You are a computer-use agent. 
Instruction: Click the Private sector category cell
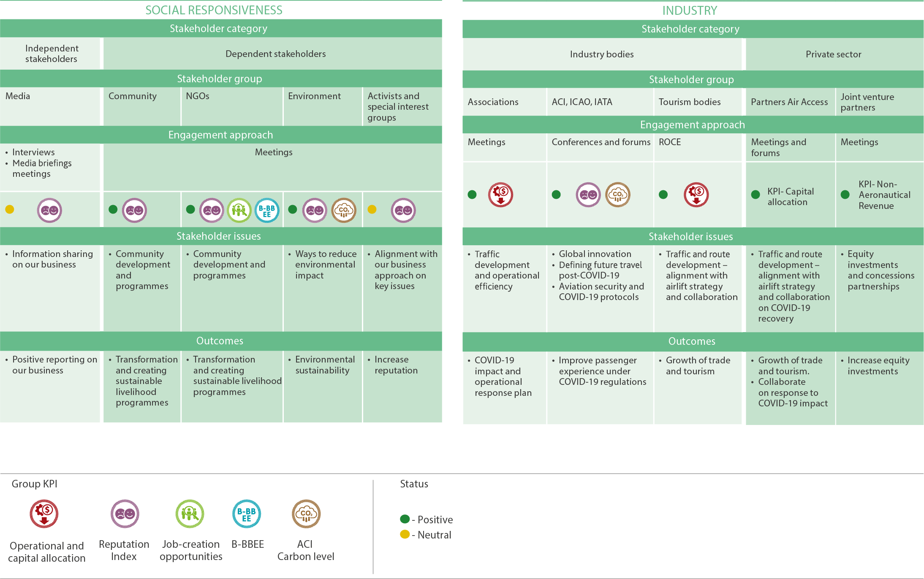click(833, 54)
